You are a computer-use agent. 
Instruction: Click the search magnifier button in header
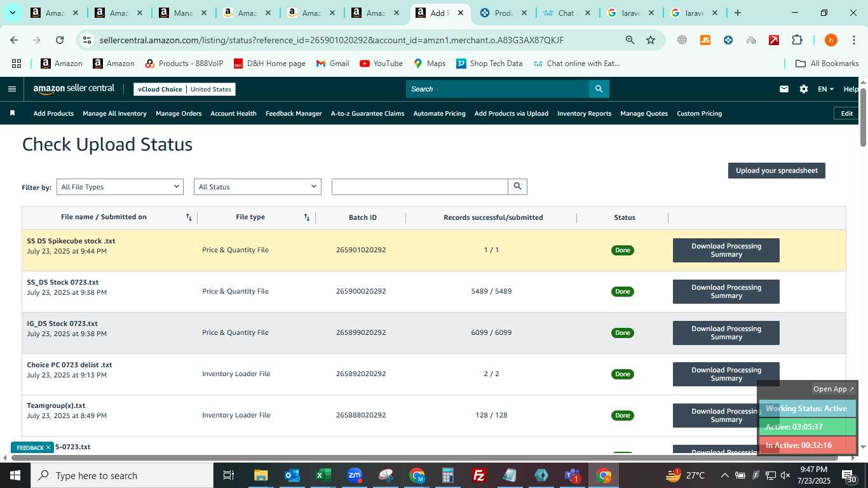599,89
